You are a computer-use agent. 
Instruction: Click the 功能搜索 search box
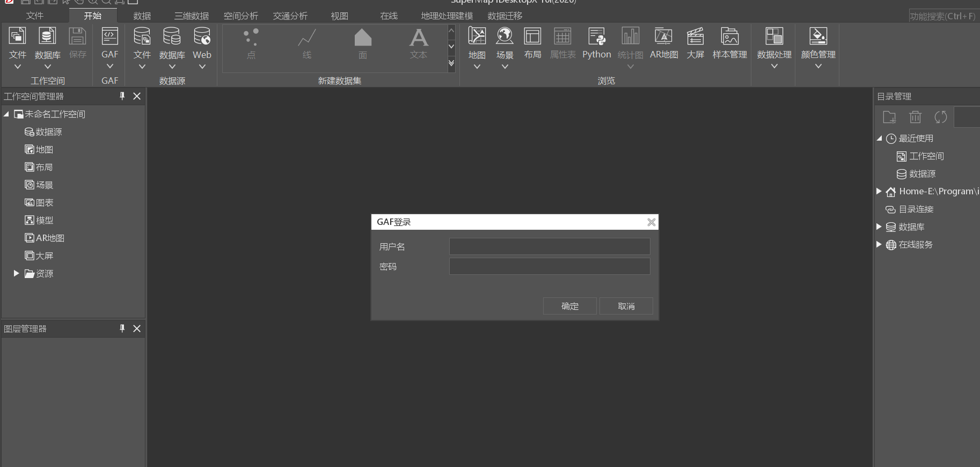click(x=944, y=16)
